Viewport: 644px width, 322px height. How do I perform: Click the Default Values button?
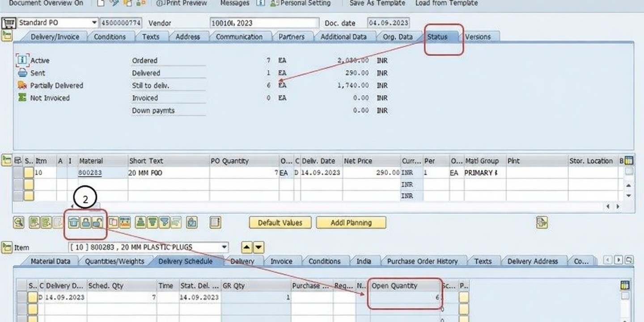280,223
